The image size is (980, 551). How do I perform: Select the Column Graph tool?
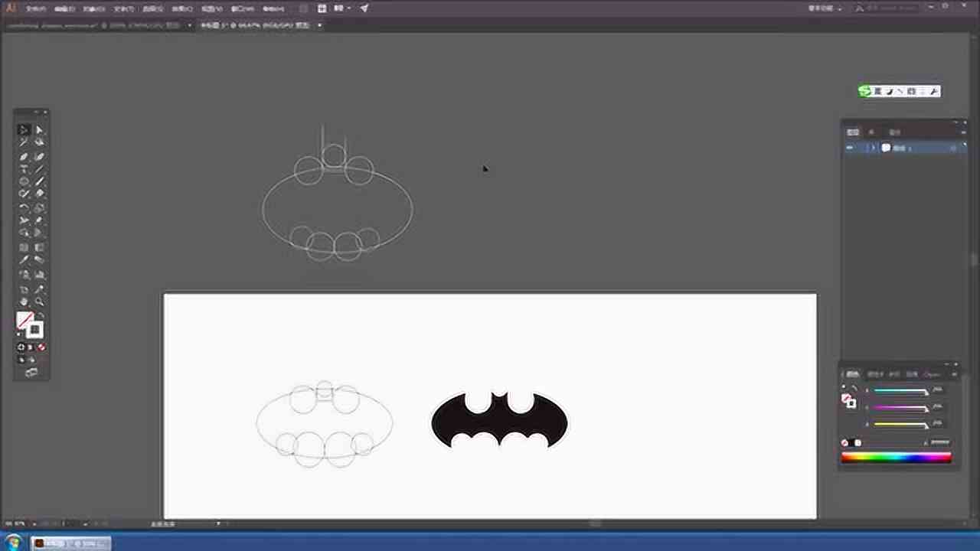click(39, 274)
